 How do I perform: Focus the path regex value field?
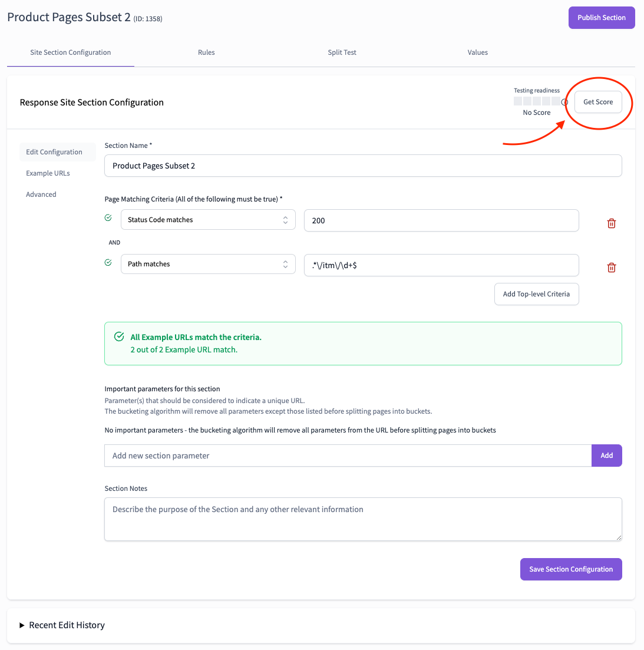pos(441,265)
